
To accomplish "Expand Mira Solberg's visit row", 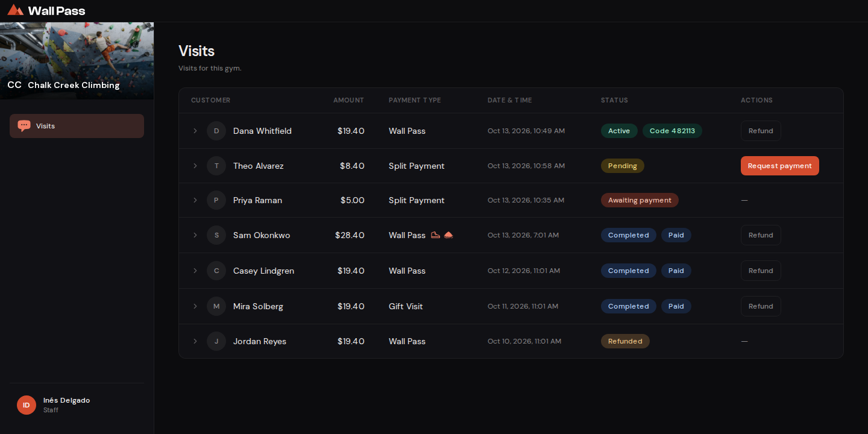I will [195, 306].
